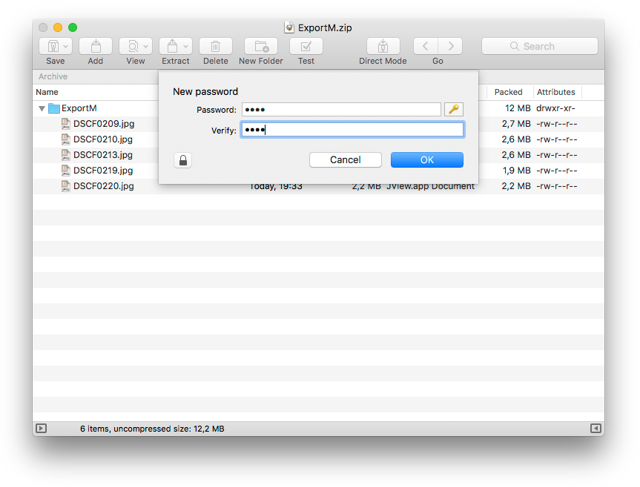Click into the Password field
Viewport: 640px width, 487px height.
click(x=340, y=110)
